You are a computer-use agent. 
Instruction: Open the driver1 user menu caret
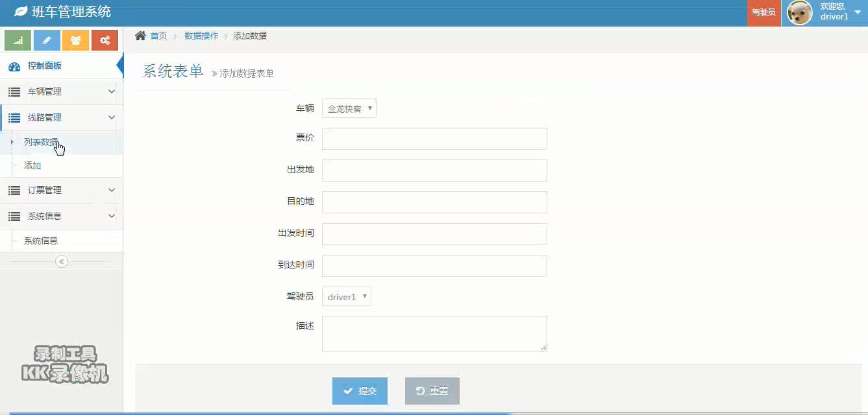(x=858, y=12)
